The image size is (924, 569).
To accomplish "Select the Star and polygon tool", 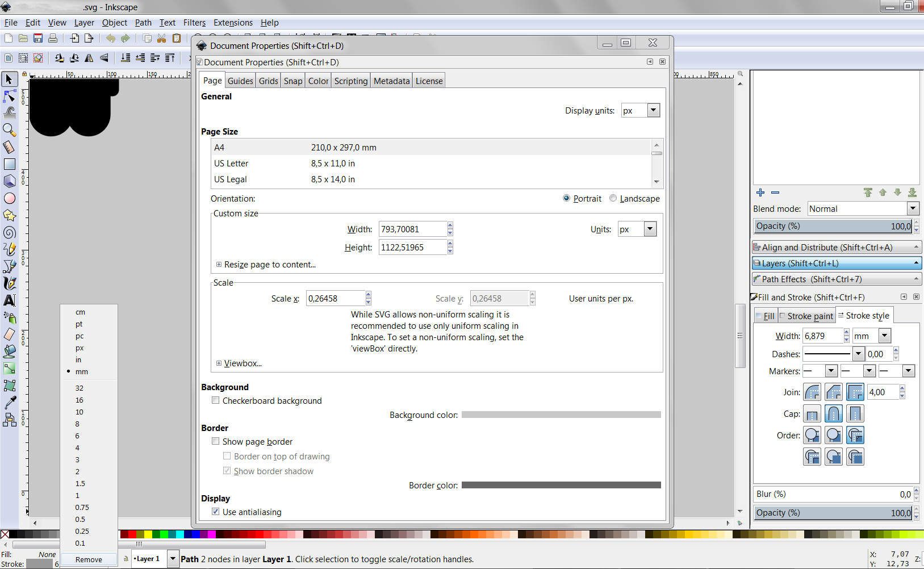I will coord(10,215).
